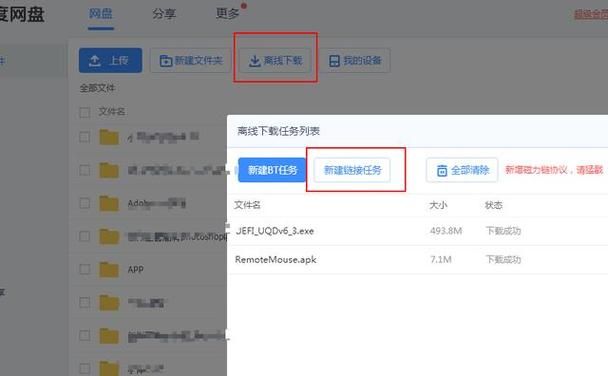This screenshot has height=376, width=608.
Task: Select the JEFI_UQDv6_3.exe task row
Action: pyautogui.click(x=417, y=231)
